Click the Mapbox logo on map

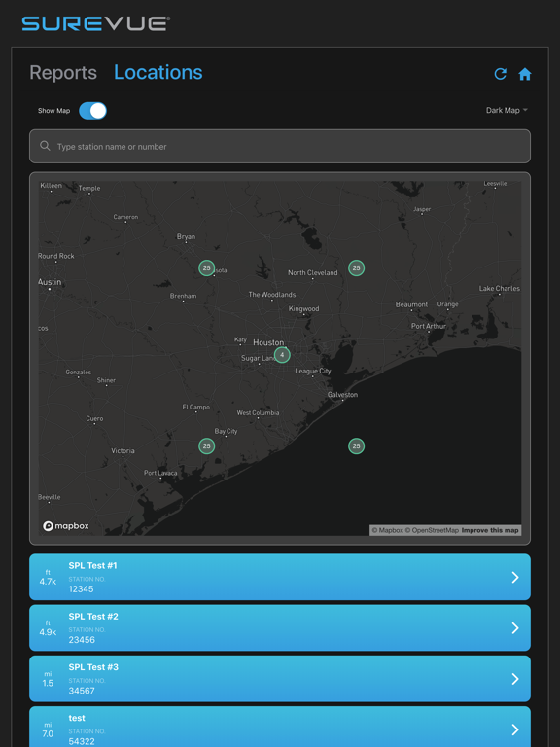point(66,526)
